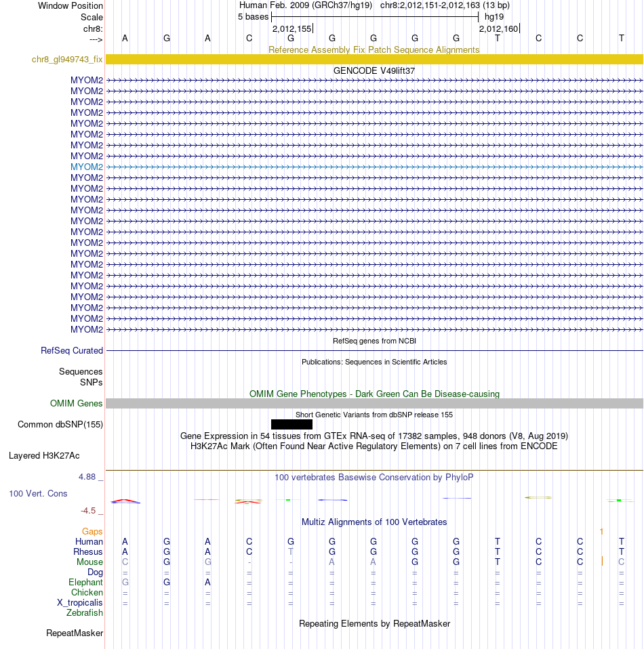Click the Scale label
Image resolution: width=644 pixels, height=649 pixels.
(92, 18)
